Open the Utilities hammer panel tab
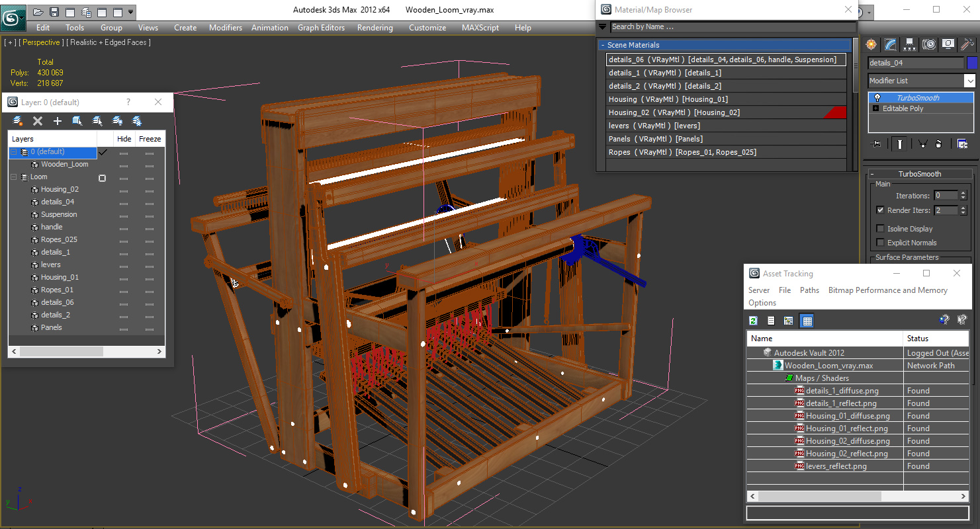 click(967, 44)
